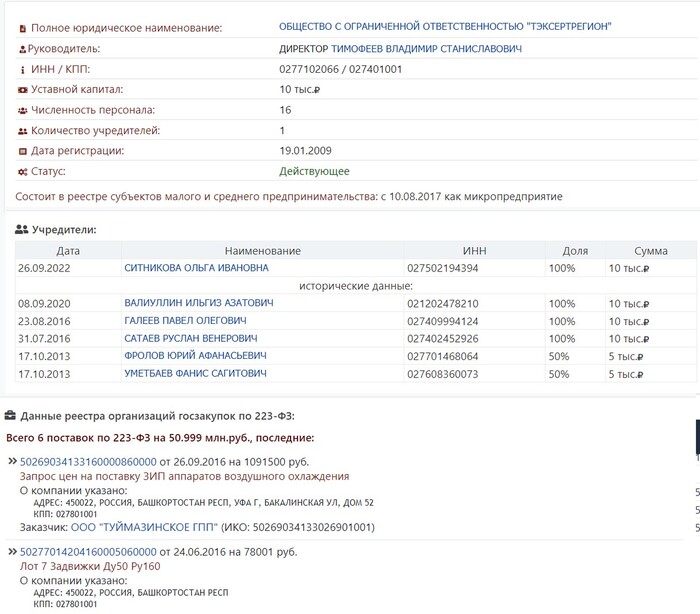
Task: Open company name link ТЭКСЕРТРЕГИОН
Action: pos(446,27)
